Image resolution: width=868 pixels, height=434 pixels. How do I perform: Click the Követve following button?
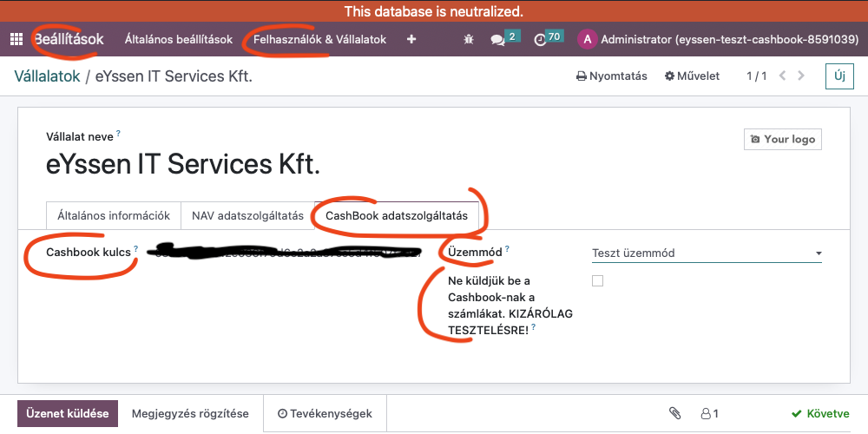point(820,413)
